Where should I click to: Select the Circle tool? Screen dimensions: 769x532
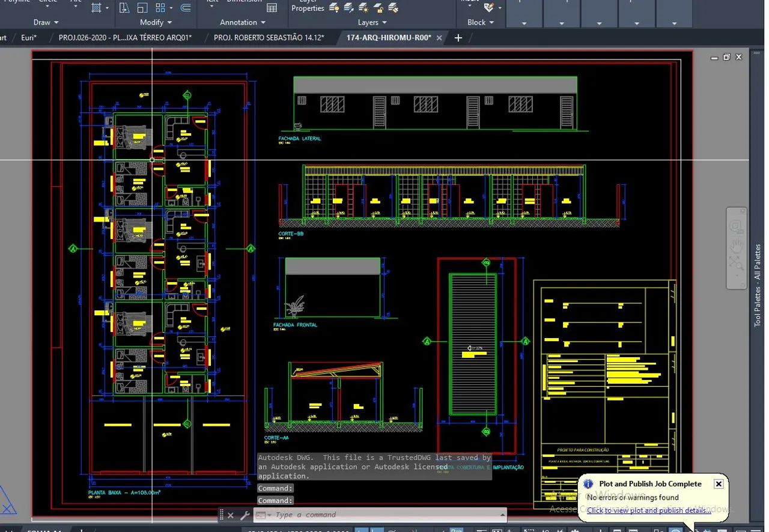point(48,2)
